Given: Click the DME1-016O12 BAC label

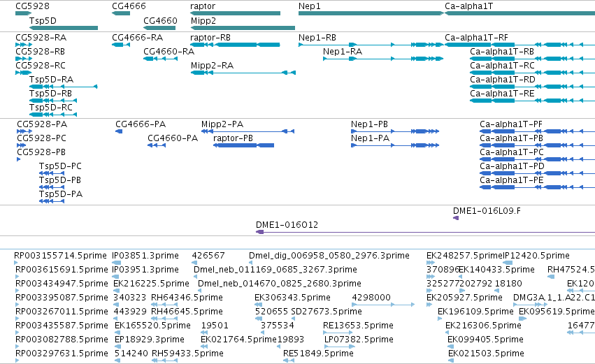Looking at the screenshot, I should pos(287,225).
